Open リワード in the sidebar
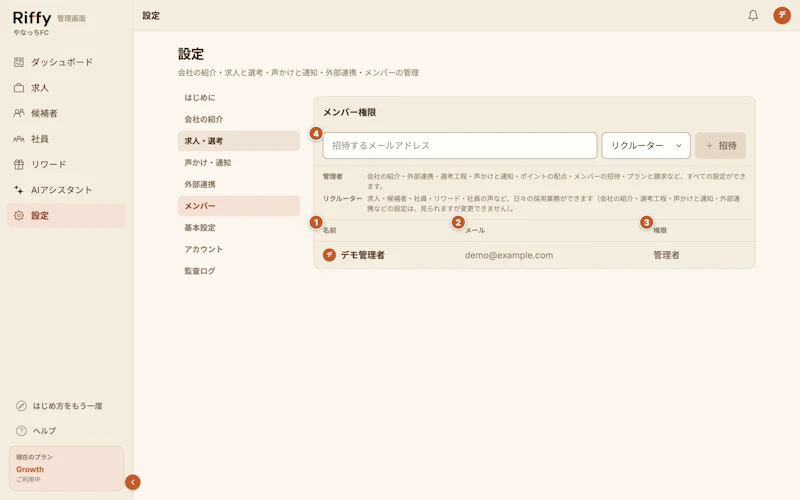The width and height of the screenshot is (800, 500). click(66, 164)
